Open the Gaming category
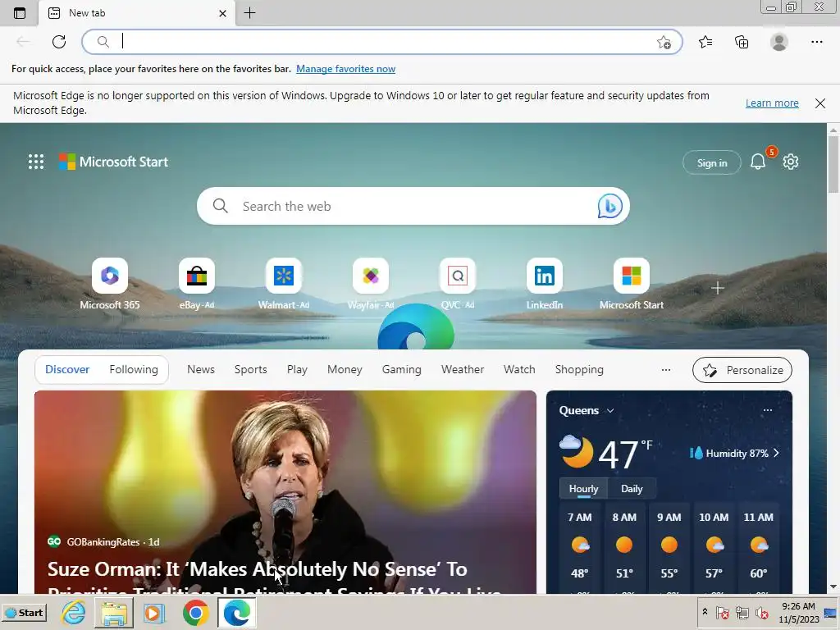Image resolution: width=840 pixels, height=630 pixels. (x=401, y=370)
